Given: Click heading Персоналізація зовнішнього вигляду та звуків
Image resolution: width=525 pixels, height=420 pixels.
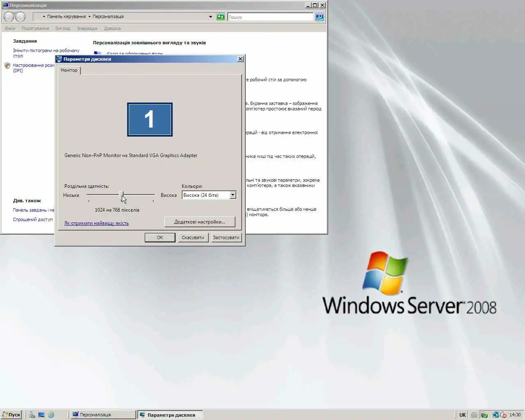Looking at the screenshot, I should [x=149, y=43].
